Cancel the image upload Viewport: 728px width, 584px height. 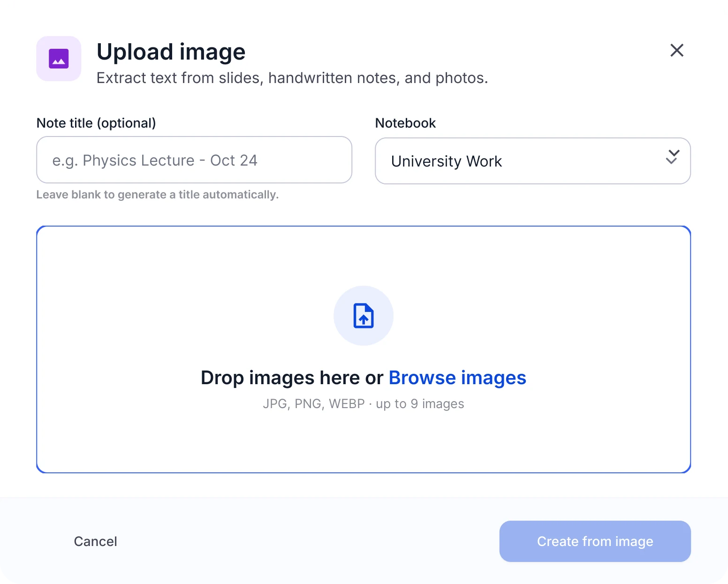[x=95, y=541]
